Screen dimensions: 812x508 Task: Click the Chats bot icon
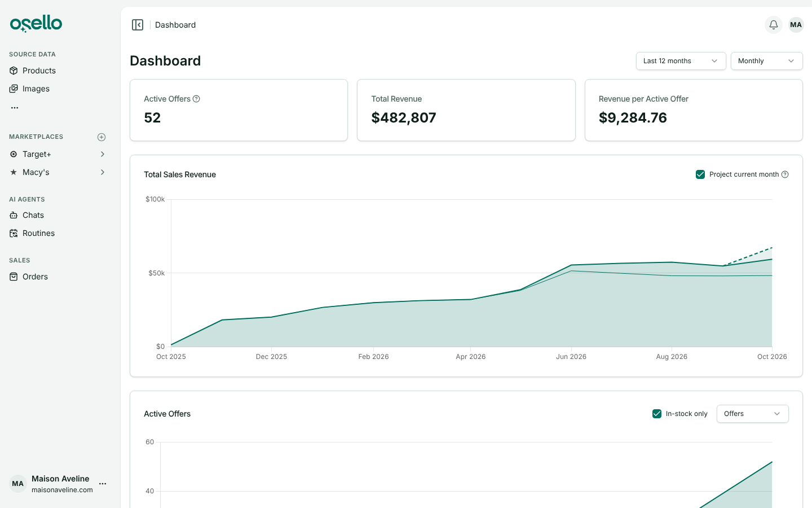pyautogui.click(x=14, y=215)
